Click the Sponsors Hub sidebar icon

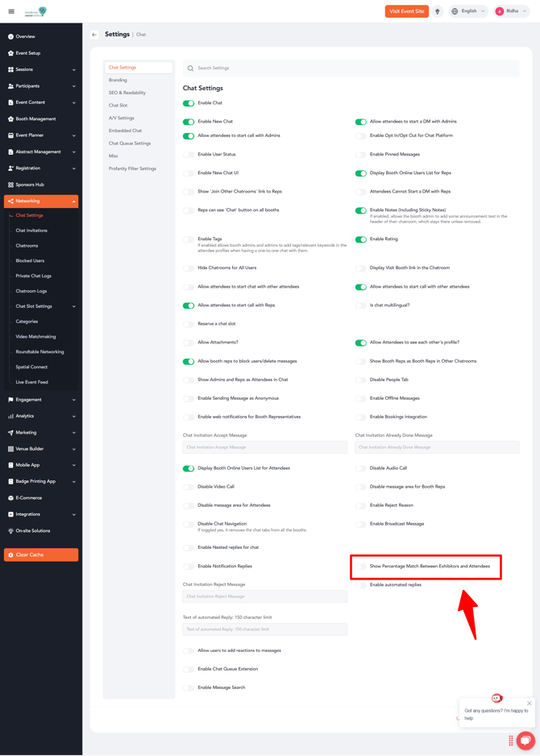[x=10, y=185]
